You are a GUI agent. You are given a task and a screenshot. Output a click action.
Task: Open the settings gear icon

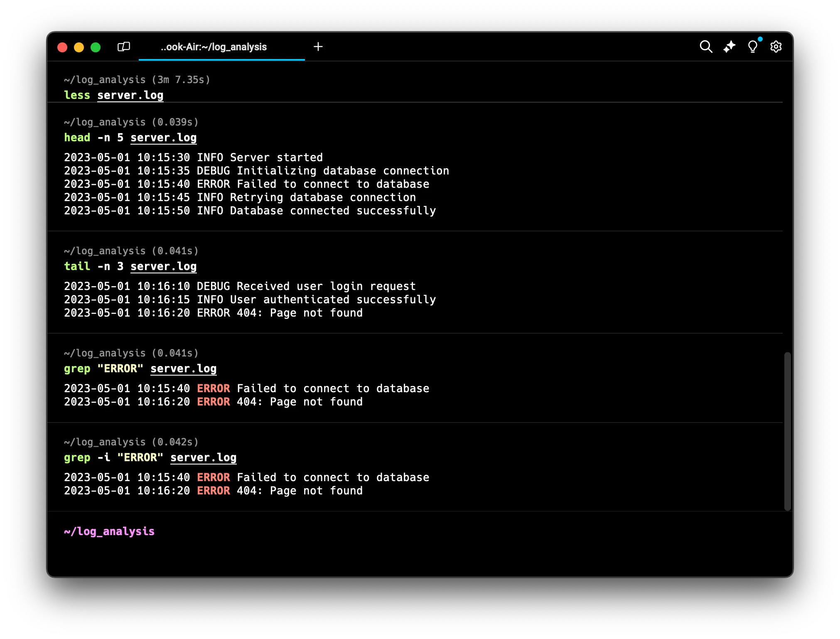coord(776,47)
